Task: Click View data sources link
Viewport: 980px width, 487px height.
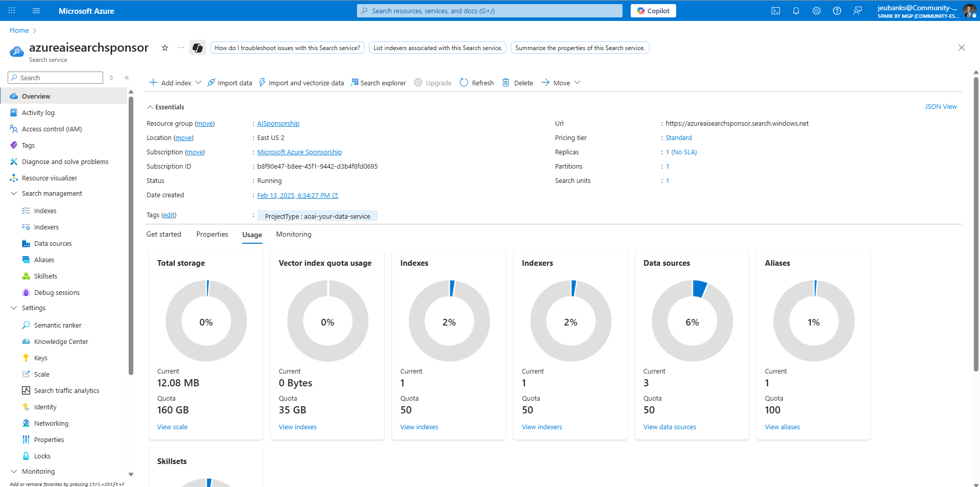Action: (x=670, y=427)
